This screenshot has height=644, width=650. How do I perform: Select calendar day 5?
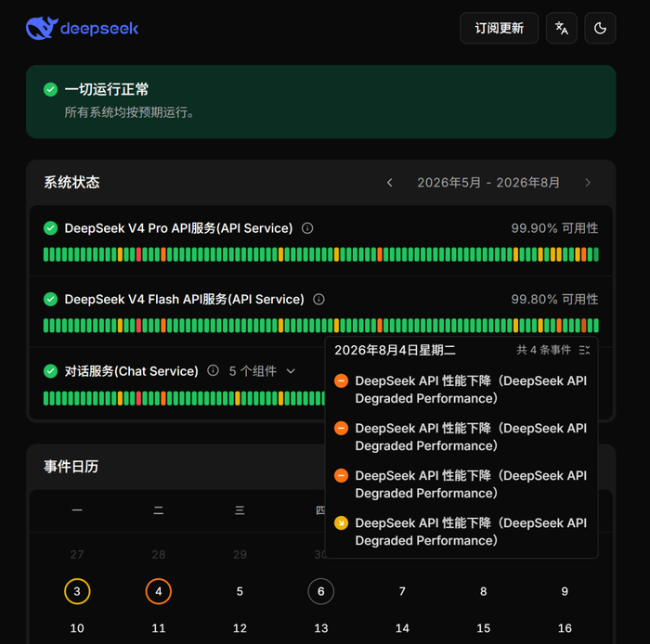[x=240, y=591]
